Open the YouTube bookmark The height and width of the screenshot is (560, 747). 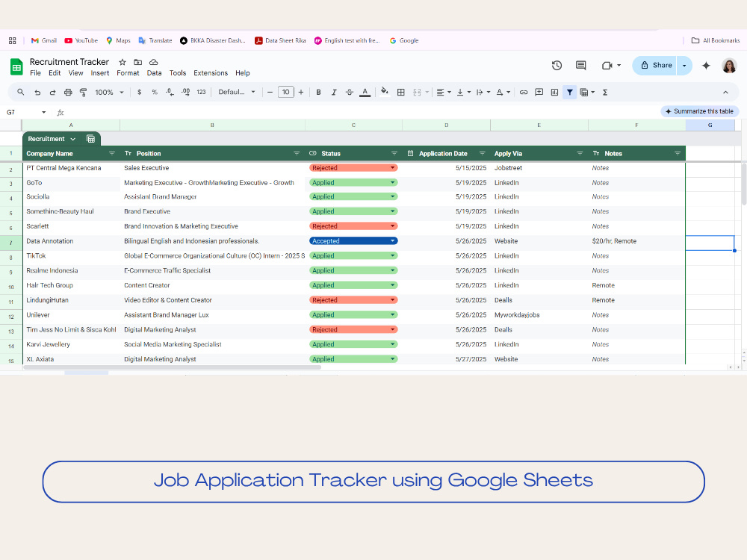click(x=81, y=40)
